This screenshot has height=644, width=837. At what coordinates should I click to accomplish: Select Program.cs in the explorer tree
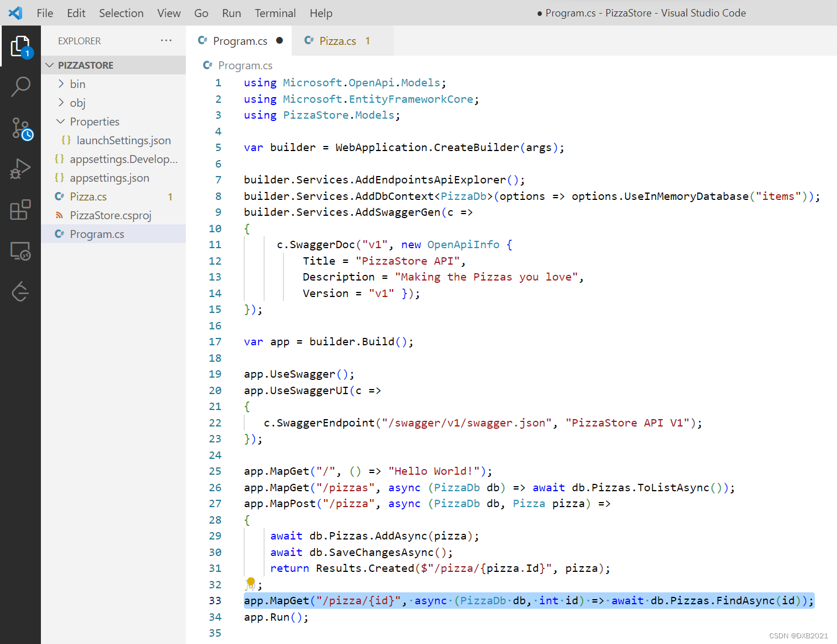click(x=114, y=234)
